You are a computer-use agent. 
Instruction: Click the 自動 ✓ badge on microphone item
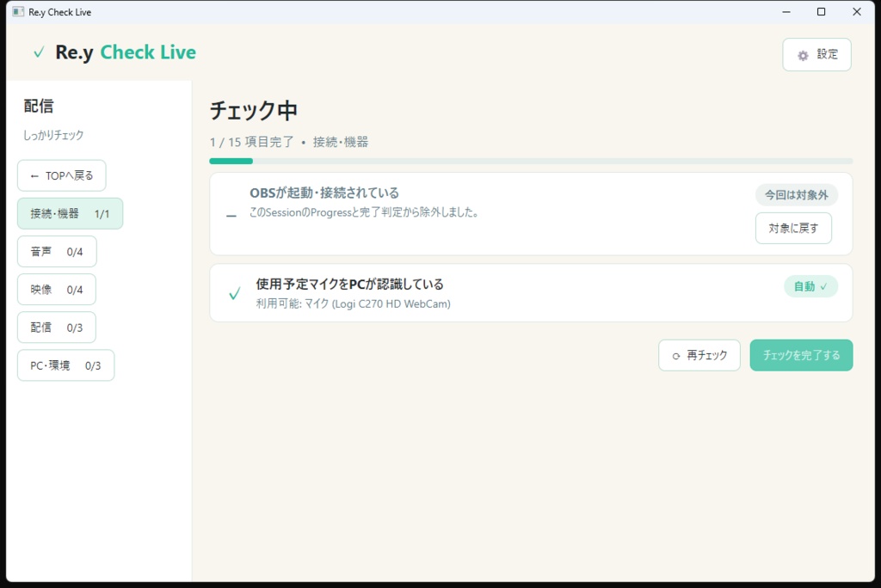(x=810, y=286)
